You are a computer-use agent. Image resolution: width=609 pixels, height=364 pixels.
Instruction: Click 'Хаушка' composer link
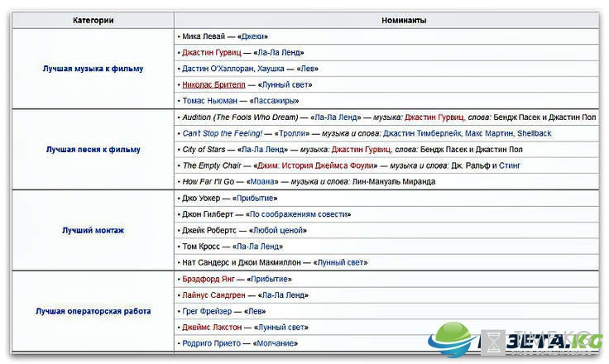(x=271, y=69)
